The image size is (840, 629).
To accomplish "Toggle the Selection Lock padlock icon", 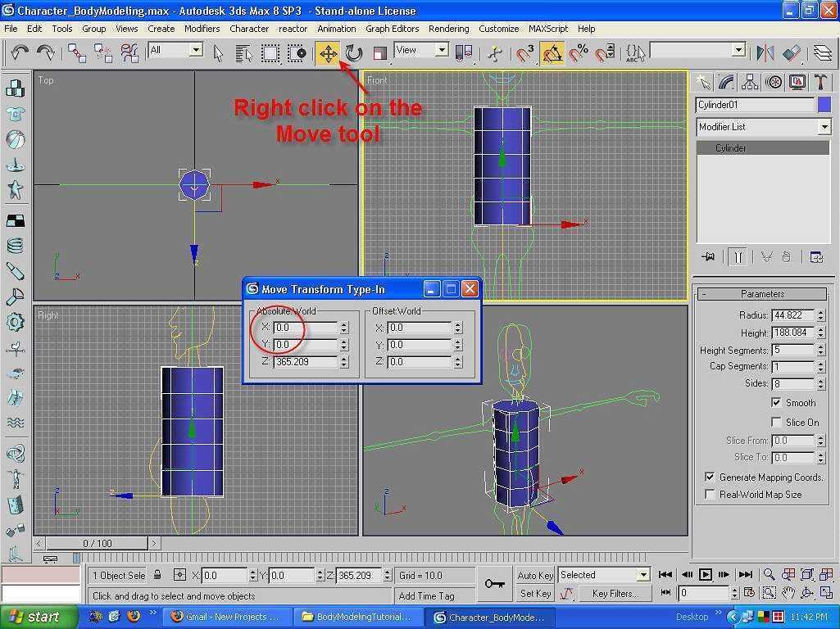I will [x=157, y=575].
